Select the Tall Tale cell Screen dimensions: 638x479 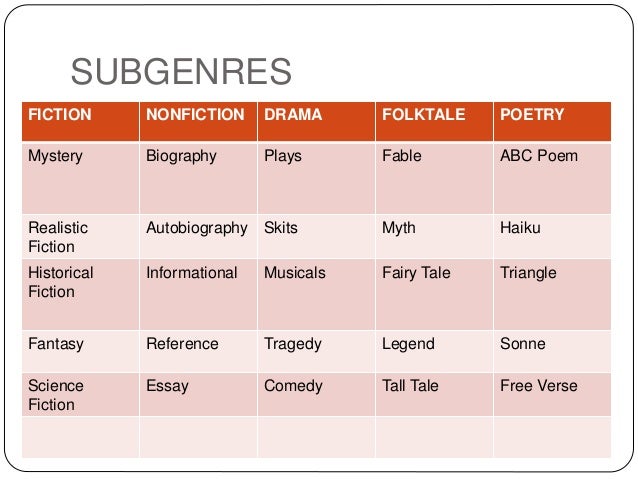410,386
